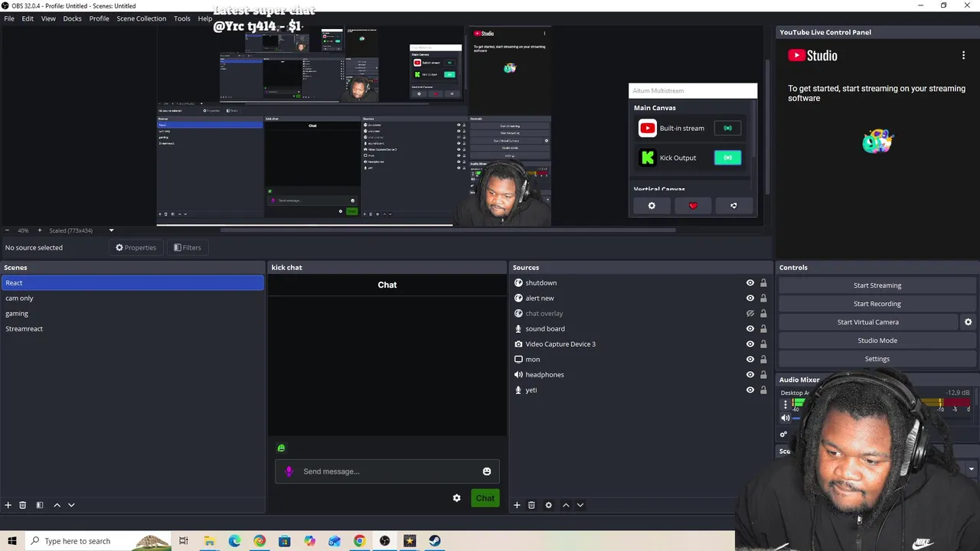Click green Chat send button
980x551 pixels.
coord(485,498)
